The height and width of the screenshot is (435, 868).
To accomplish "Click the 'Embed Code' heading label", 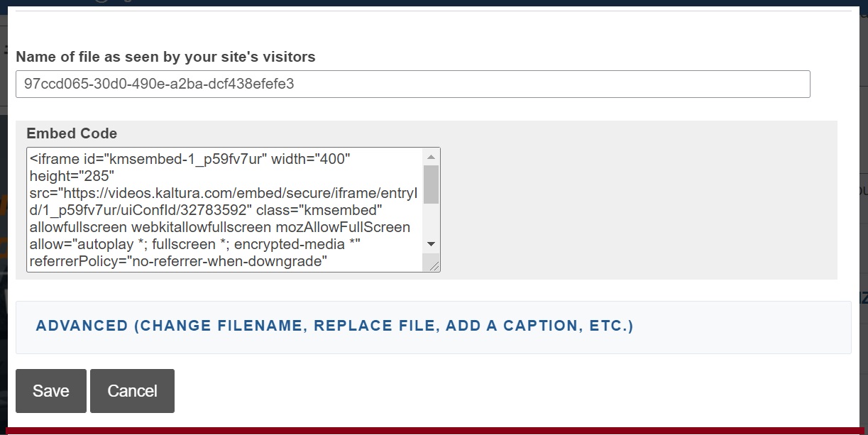I will pos(72,133).
